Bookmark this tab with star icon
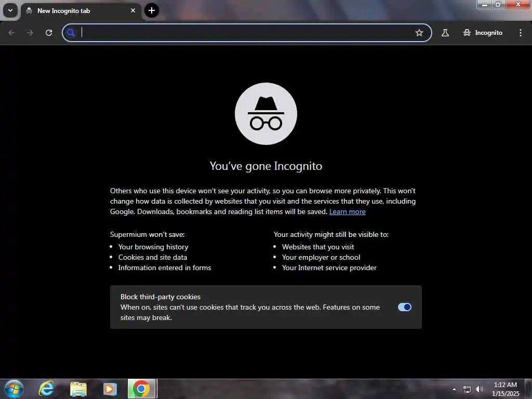Image resolution: width=532 pixels, height=399 pixels. (419, 33)
